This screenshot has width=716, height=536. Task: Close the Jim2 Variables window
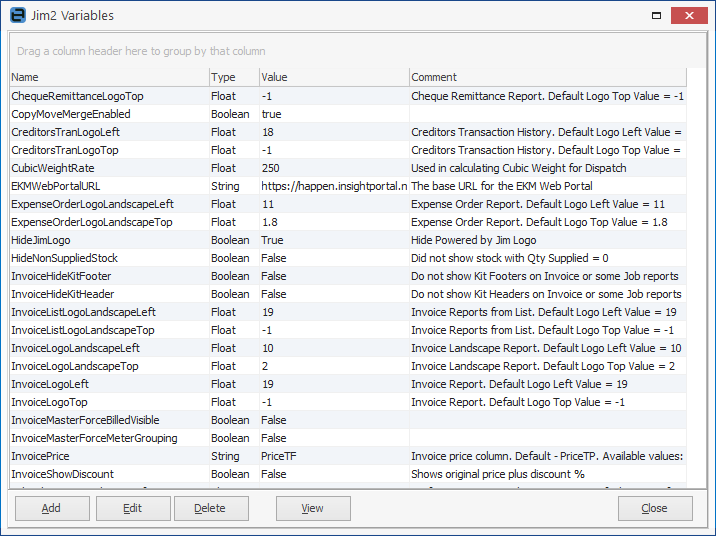tap(689, 16)
